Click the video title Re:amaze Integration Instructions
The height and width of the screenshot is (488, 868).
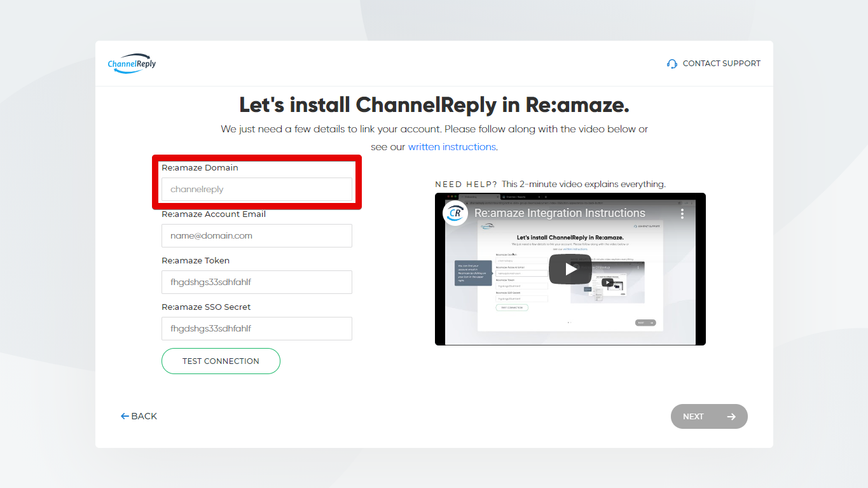(x=560, y=213)
